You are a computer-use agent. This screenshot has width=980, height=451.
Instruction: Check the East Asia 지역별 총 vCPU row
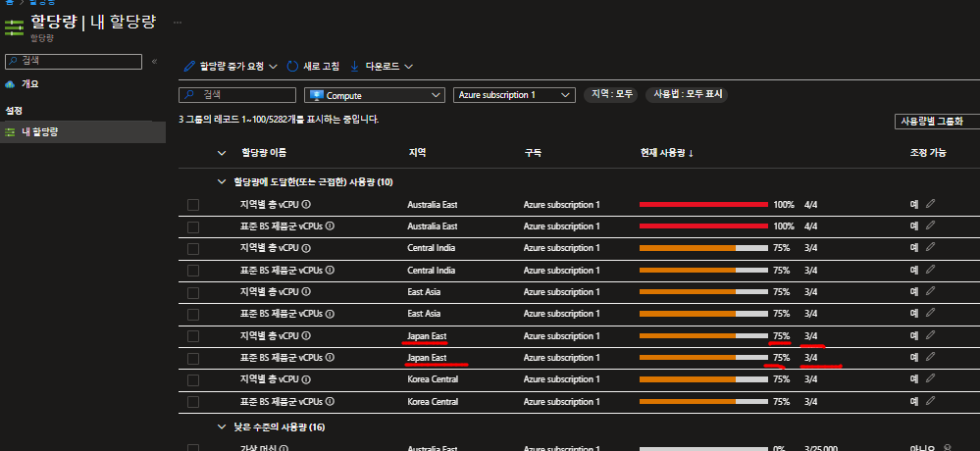click(x=193, y=292)
